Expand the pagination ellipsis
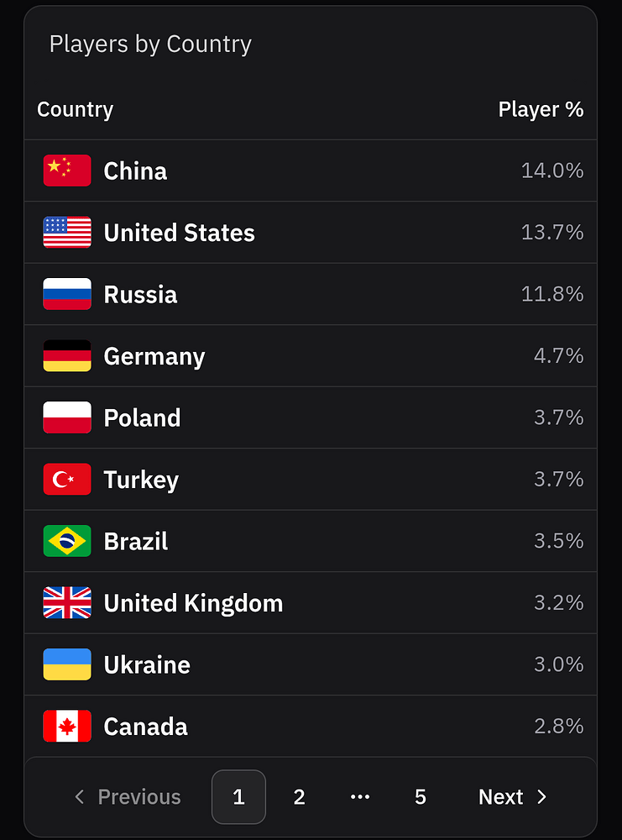622x840 pixels. pyautogui.click(x=360, y=797)
